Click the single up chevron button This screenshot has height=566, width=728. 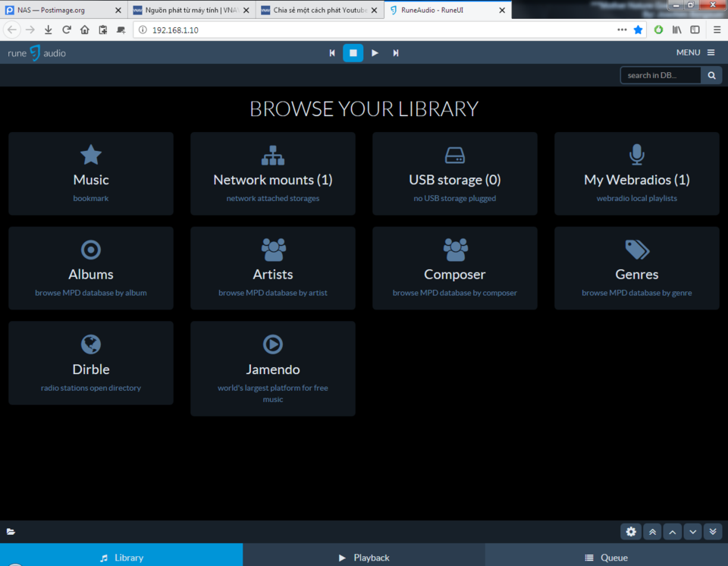tap(673, 532)
